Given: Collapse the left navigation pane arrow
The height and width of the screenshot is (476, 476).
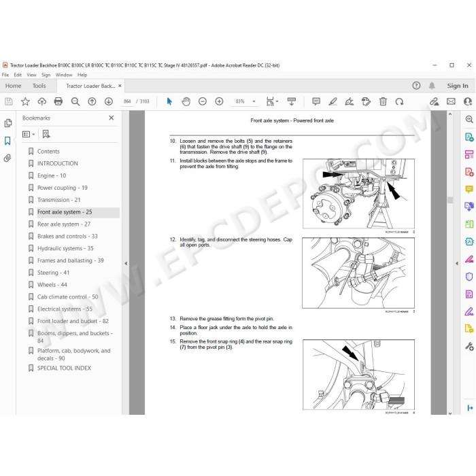Looking at the screenshot, I should pyautogui.click(x=126, y=263).
